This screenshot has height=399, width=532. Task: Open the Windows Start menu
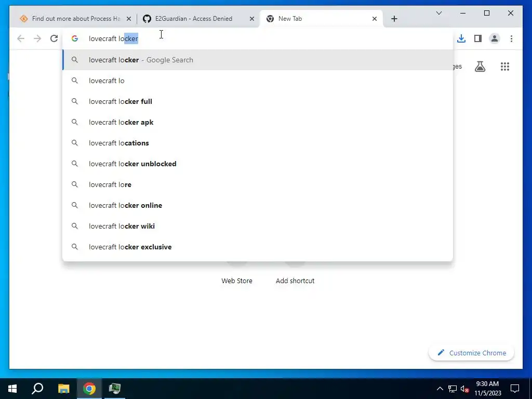coord(12,389)
